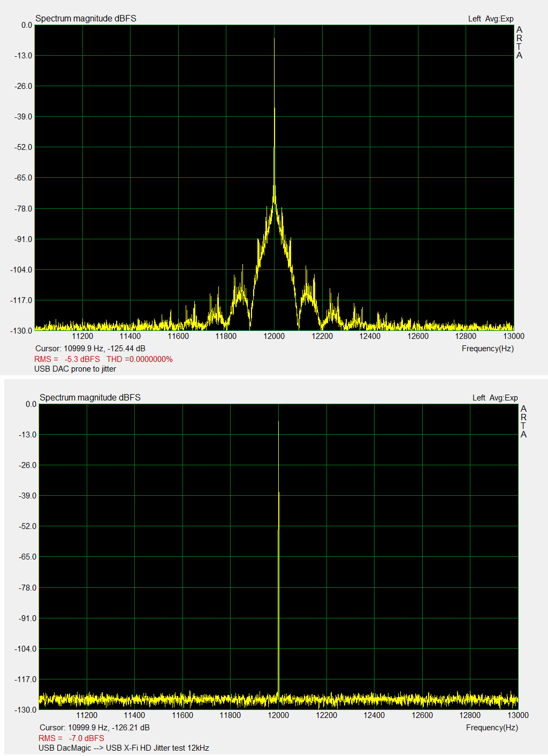Click the vertical ARTA logo beside lower graph
This screenshot has height=756, width=548.
523,421
